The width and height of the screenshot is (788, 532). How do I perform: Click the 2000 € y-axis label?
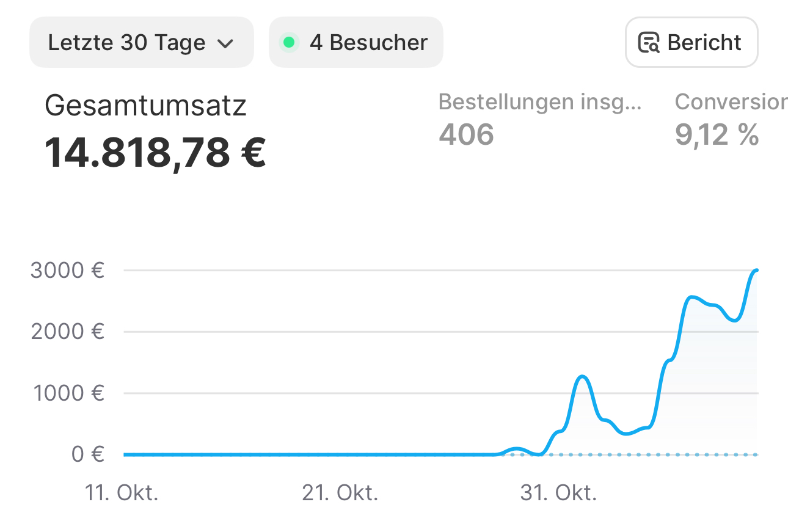pos(67,332)
